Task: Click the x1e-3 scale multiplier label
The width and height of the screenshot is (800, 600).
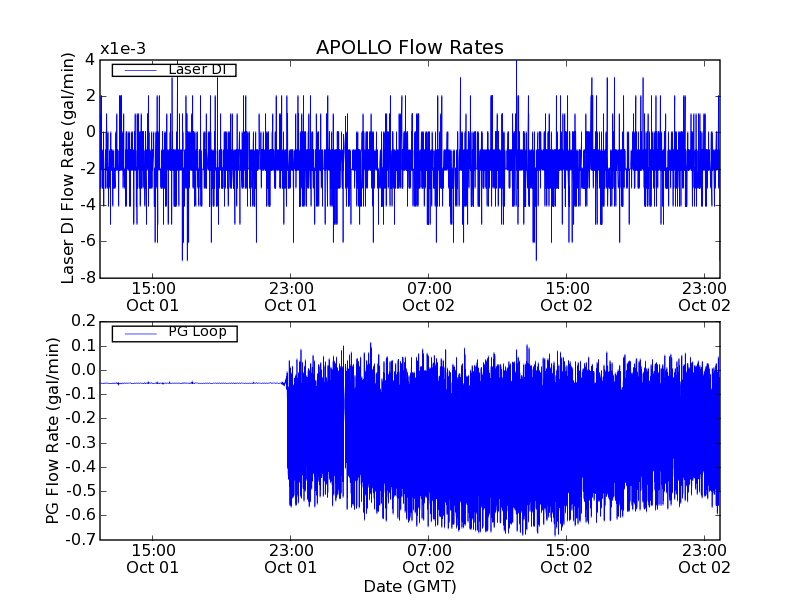Action: [x=122, y=48]
